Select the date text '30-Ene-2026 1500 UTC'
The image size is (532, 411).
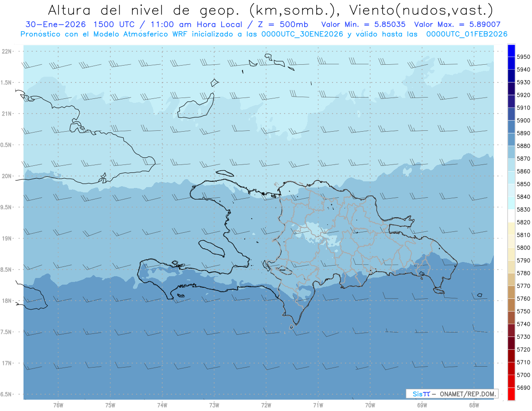pyautogui.click(x=80, y=24)
